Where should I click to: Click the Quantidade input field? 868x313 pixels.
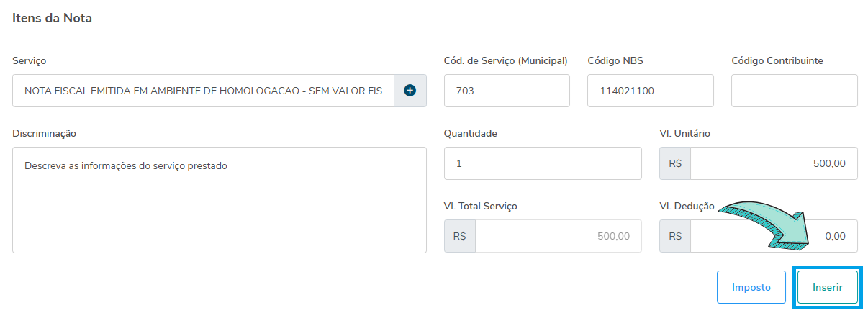[x=543, y=163]
